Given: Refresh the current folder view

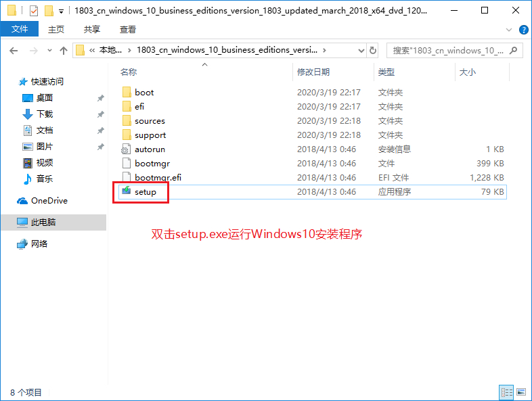Looking at the screenshot, I should pos(373,50).
